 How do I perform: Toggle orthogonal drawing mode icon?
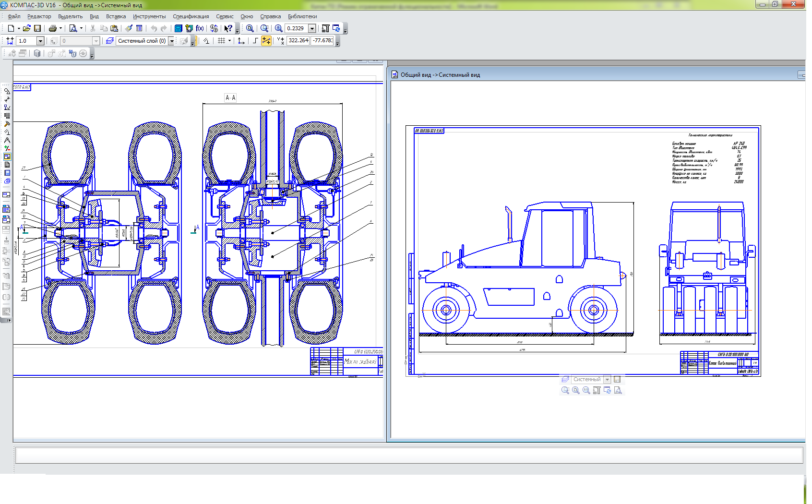[255, 41]
